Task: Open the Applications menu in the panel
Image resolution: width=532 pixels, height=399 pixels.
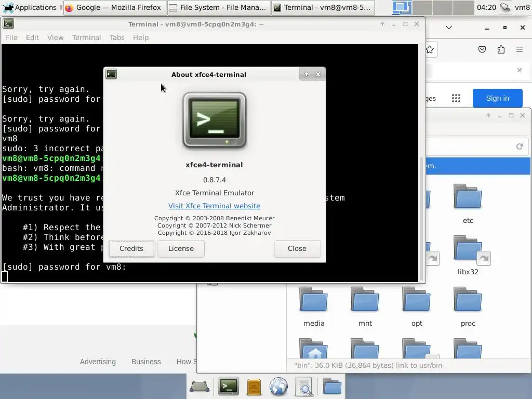Action: tap(29, 7)
